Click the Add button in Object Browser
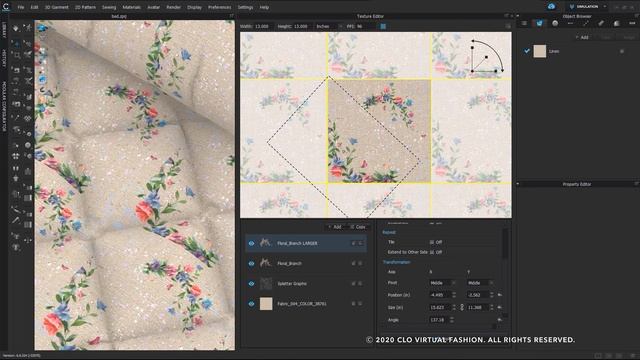This screenshot has height=360, width=640. point(582,37)
